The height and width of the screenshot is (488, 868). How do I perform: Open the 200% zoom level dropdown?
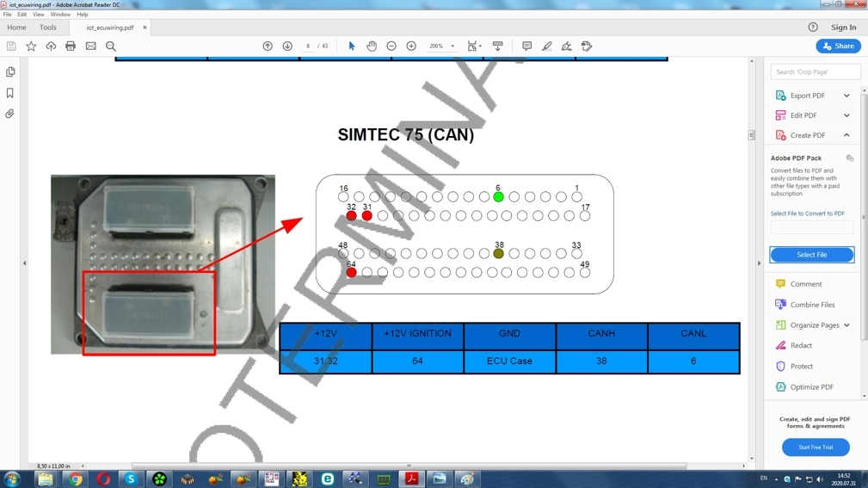452,46
